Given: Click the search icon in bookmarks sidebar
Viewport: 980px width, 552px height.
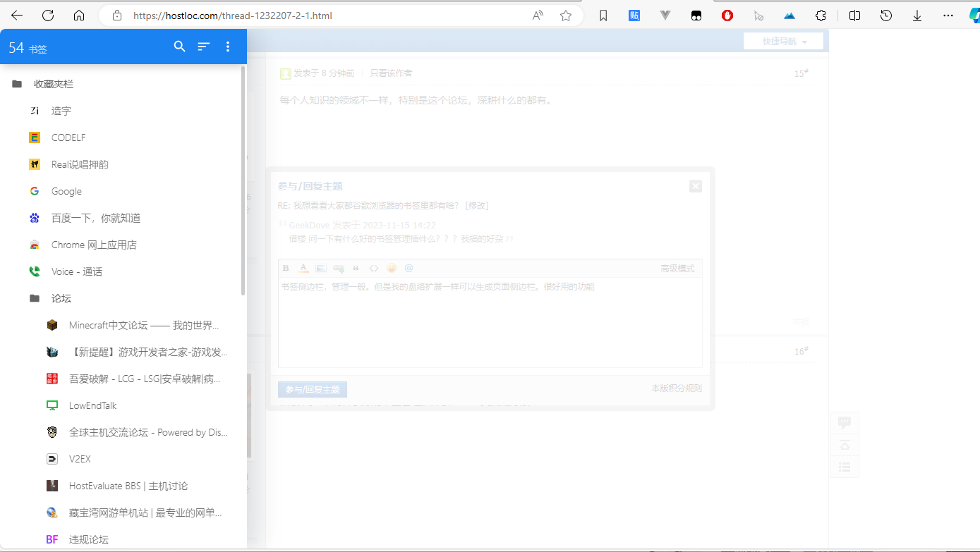Looking at the screenshot, I should tap(180, 47).
